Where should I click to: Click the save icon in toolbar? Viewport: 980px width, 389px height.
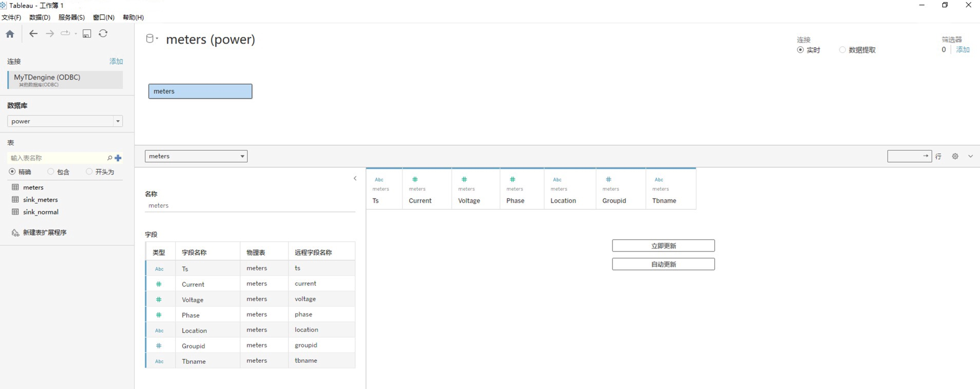click(x=87, y=34)
